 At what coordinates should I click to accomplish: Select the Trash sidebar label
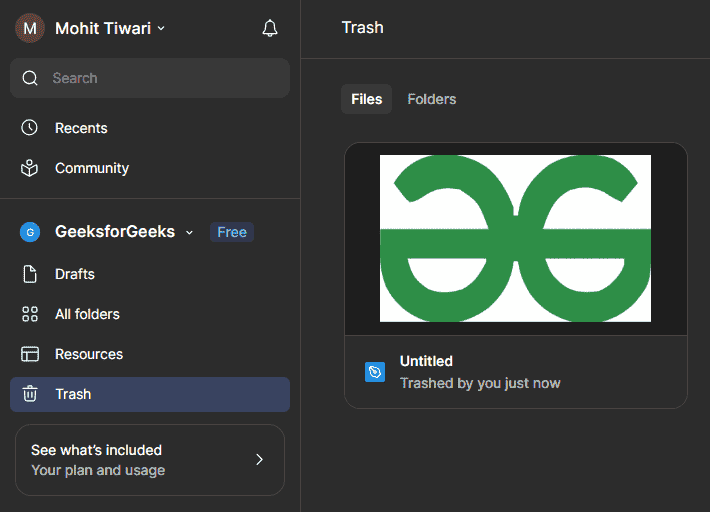[x=73, y=394]
